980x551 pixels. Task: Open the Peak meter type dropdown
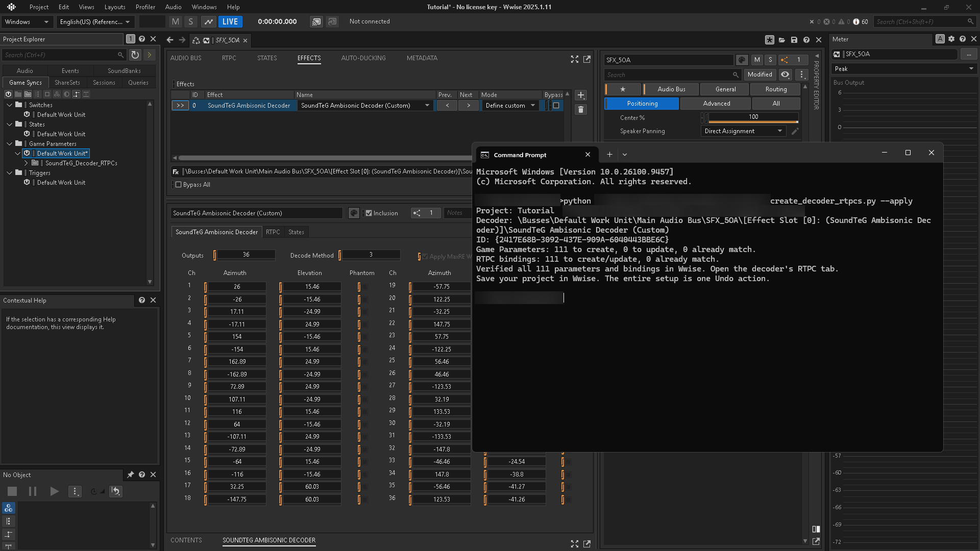[904, 68]
